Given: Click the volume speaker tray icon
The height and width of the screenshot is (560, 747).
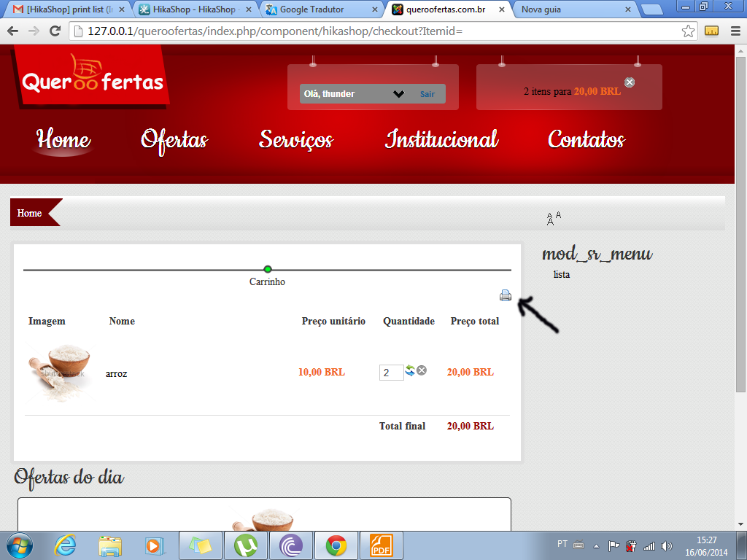Looking at the screenshot, I should tap(667, 545).
